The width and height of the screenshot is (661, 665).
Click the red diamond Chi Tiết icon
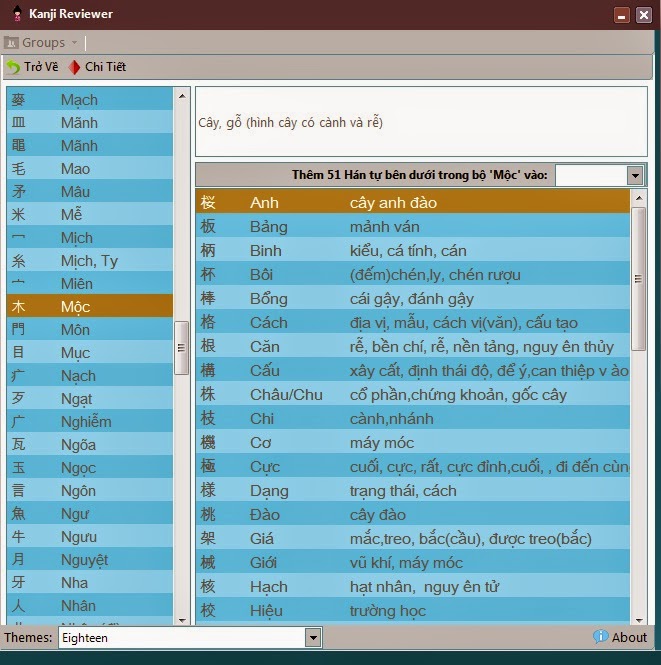point(75,67)
